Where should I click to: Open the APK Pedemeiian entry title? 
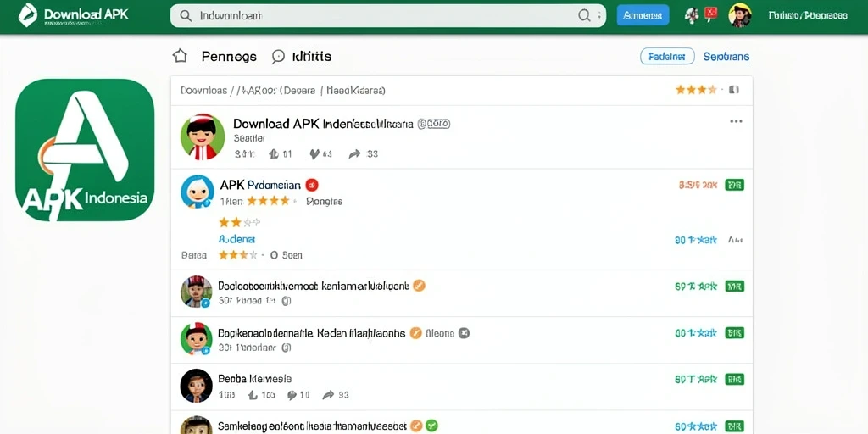[260, 185]
